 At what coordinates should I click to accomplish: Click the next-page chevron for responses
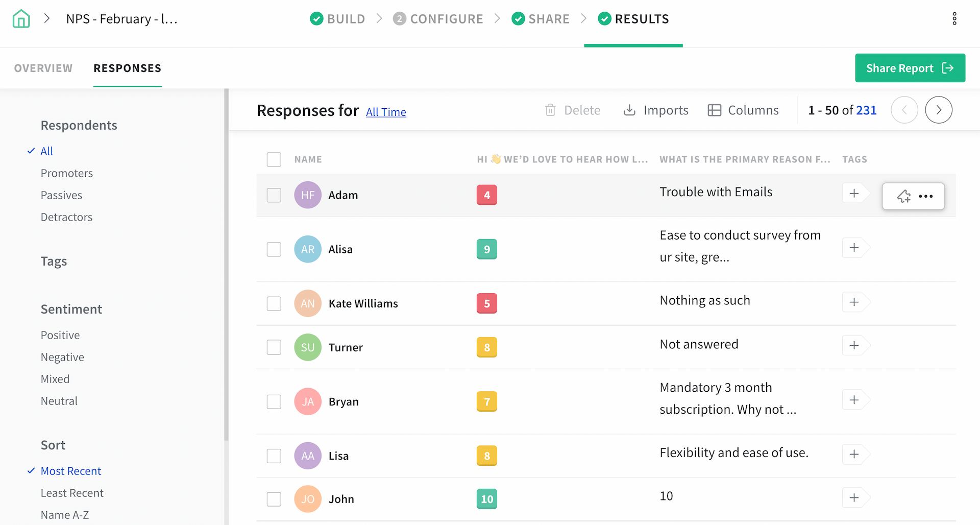[x=939, y=110]
